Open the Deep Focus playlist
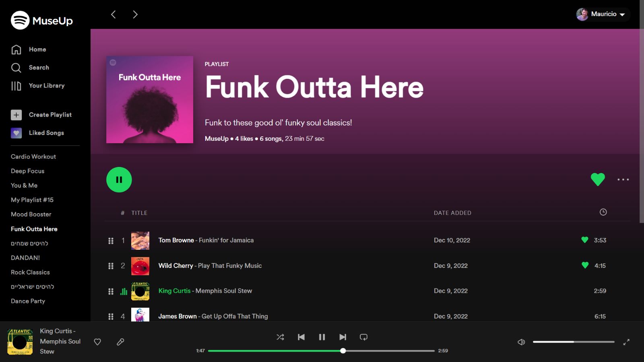The image size is (644, 362). 28,171
